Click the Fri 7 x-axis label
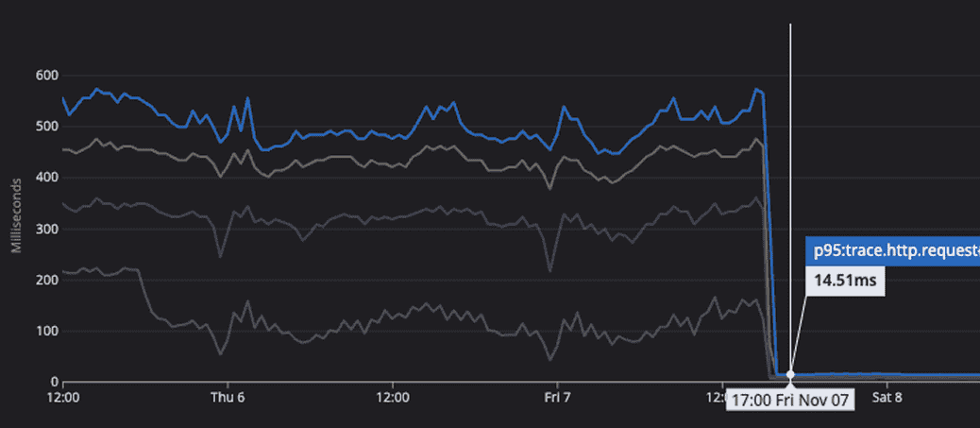This screenshot has height=428, width=980. [558, 398]
